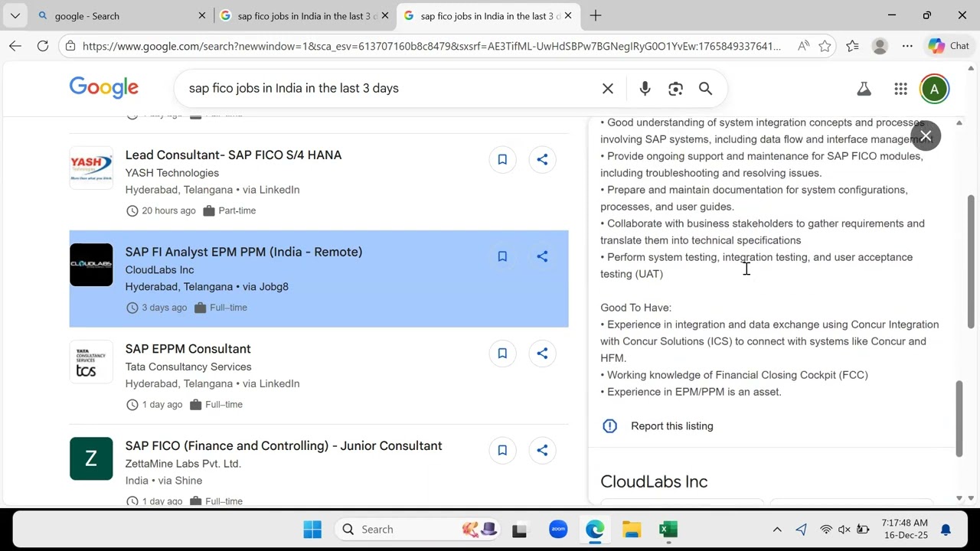Open the notification bell in taskbar
Viewport: 980px width, 551px height.
[946, 530]
